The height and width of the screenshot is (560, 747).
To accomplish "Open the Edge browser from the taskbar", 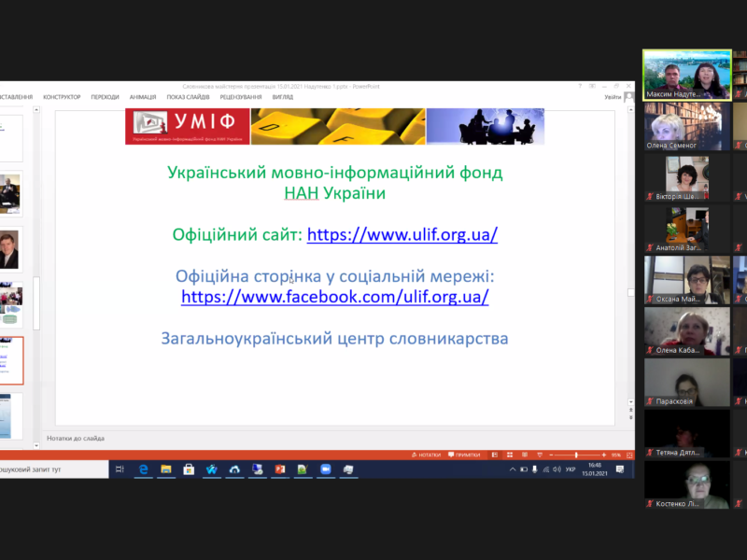I will pos(144,469).
